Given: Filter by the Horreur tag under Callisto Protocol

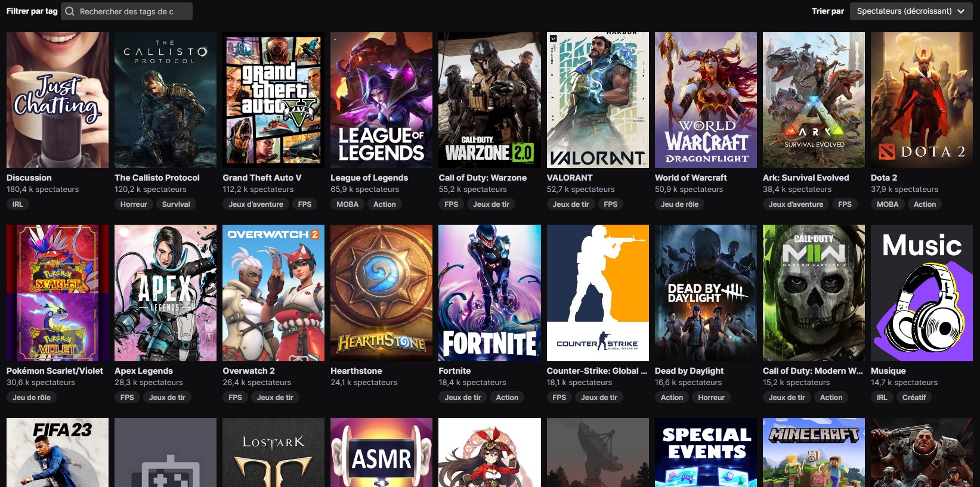Looking at the screenshot, I should pos(134,204).
